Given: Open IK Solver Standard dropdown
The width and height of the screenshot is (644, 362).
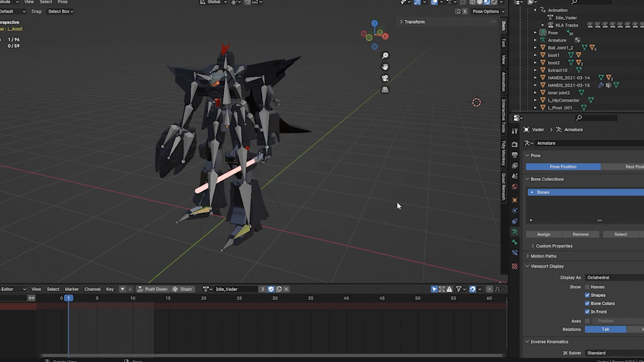Looking at the screenshot, I should [x=614, y=353].
